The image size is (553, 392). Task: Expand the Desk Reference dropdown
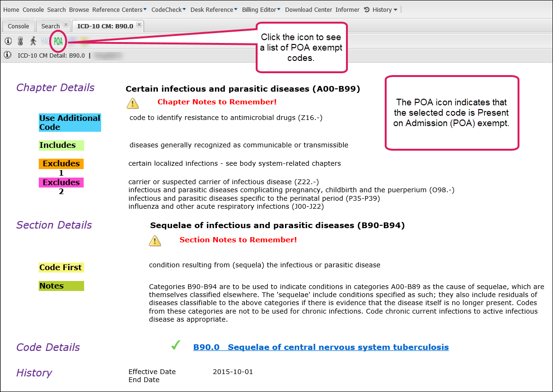[x=214, y=9]
